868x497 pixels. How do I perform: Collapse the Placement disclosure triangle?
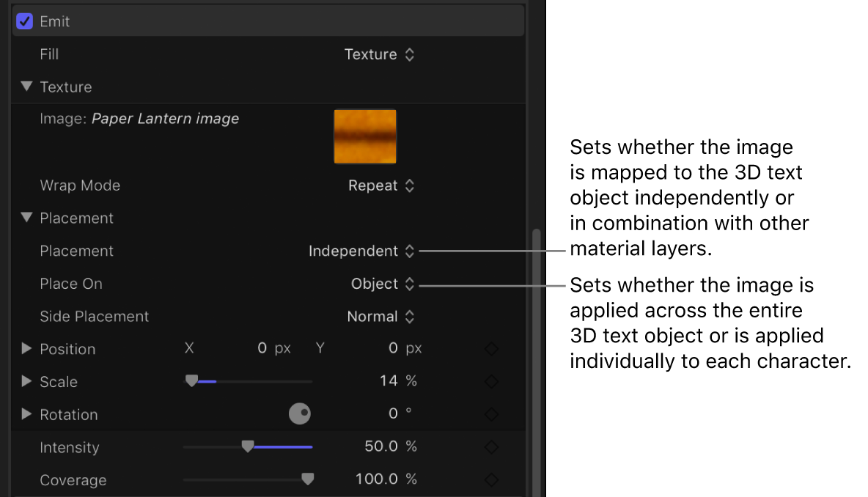click(x=27, y=218)
